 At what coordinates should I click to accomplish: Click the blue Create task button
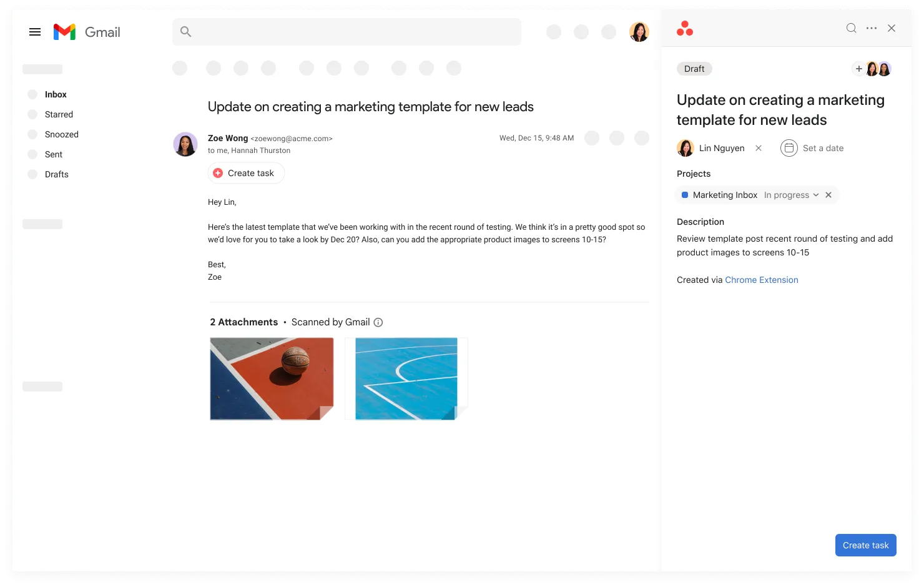[x=865, y=545]
